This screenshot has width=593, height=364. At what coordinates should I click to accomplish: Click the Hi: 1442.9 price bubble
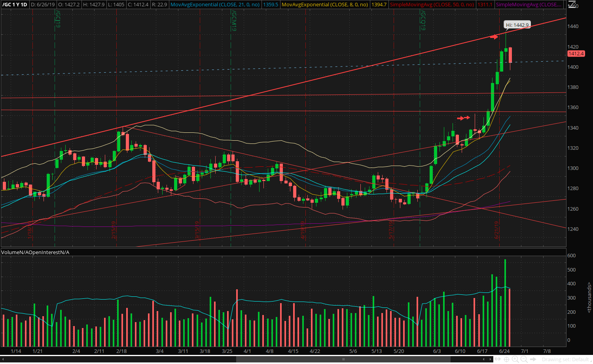click(517, 25)
